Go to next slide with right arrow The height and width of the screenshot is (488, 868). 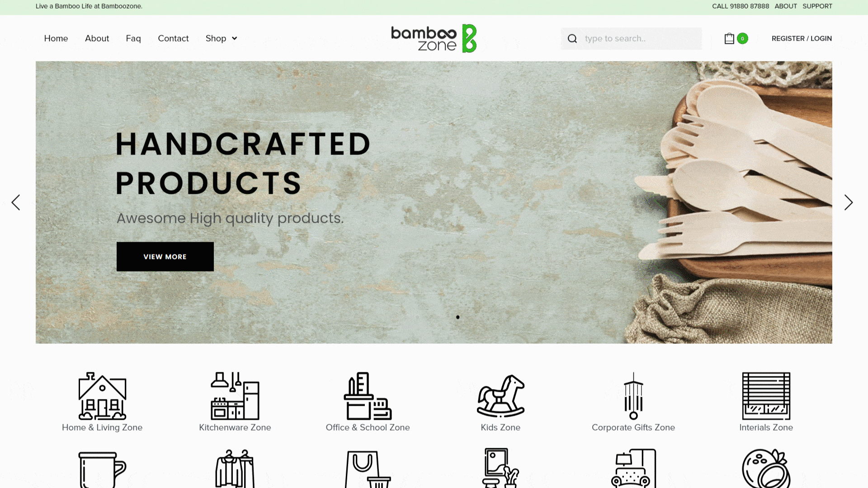(849, 202)
